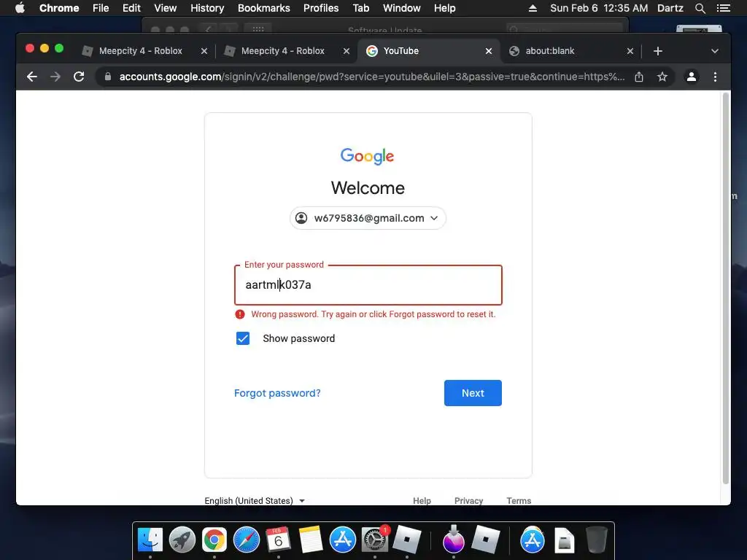Image resolution: width=747 pixels, height=560 pixels.
Task: Open the English (United States) language dropdown
Action: 255,500
